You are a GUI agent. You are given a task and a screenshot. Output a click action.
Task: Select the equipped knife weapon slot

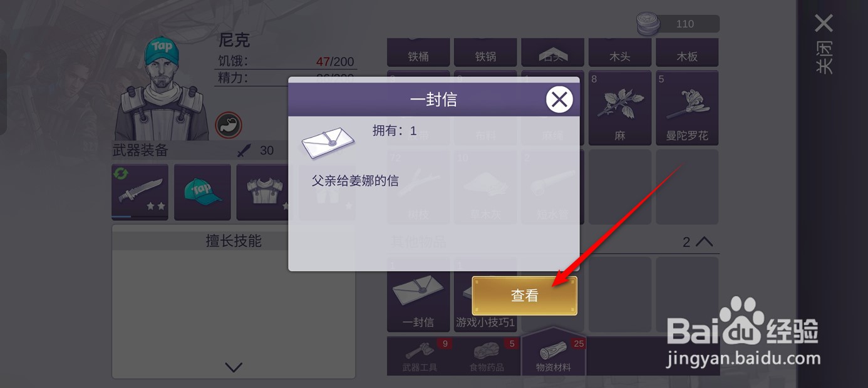click(x=140, y=192)
